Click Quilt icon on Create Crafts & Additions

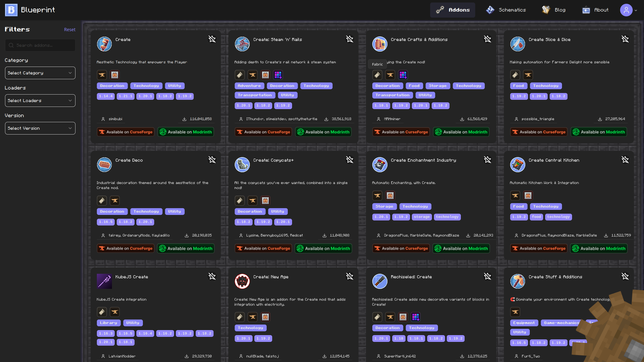click(x=403, y=75)
